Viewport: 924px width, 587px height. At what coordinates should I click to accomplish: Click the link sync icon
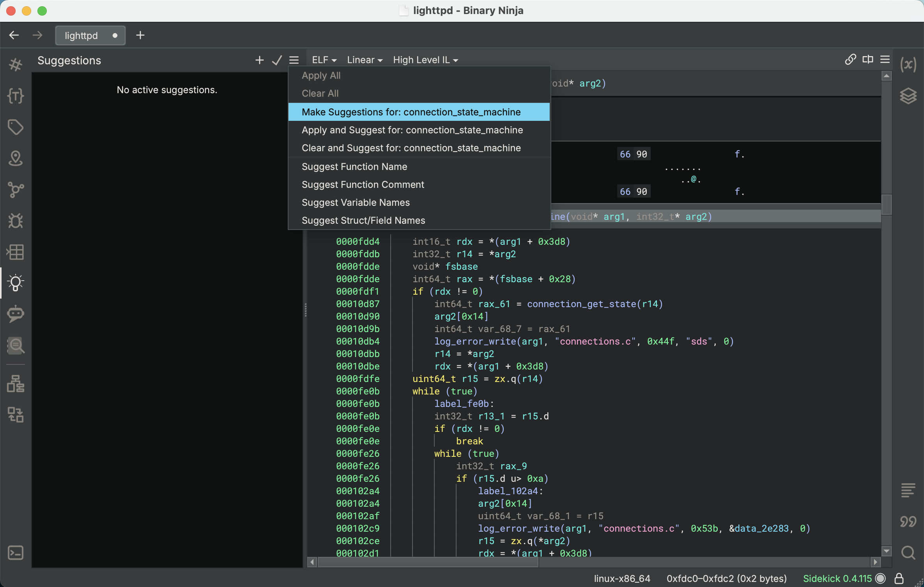click(x=850, y=59)
